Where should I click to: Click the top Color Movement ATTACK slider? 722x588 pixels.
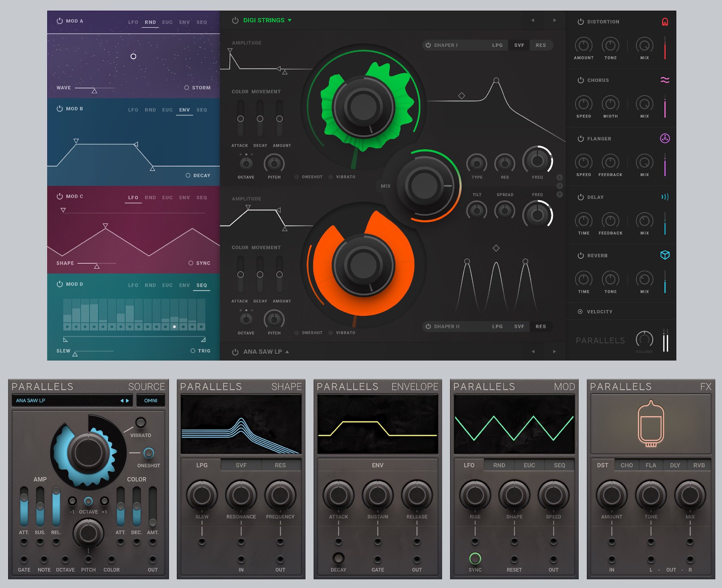240,119
